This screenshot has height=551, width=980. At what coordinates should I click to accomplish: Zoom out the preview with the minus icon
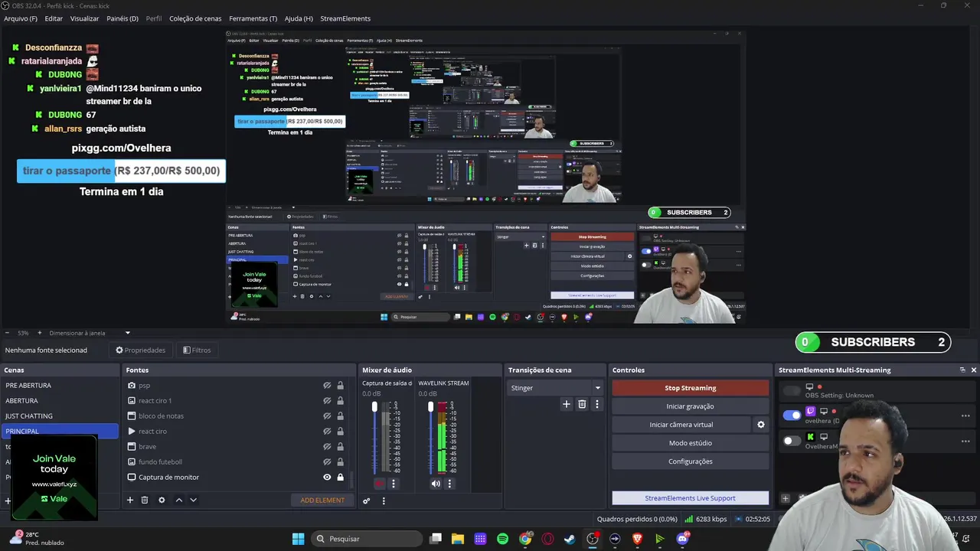point(8,333)
